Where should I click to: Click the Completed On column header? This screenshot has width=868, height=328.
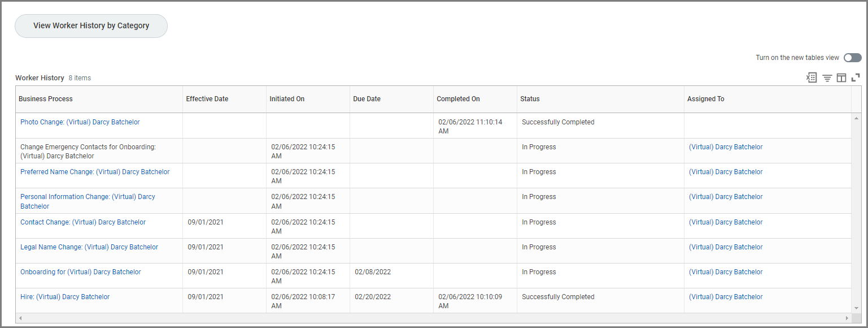click(458, 99)
